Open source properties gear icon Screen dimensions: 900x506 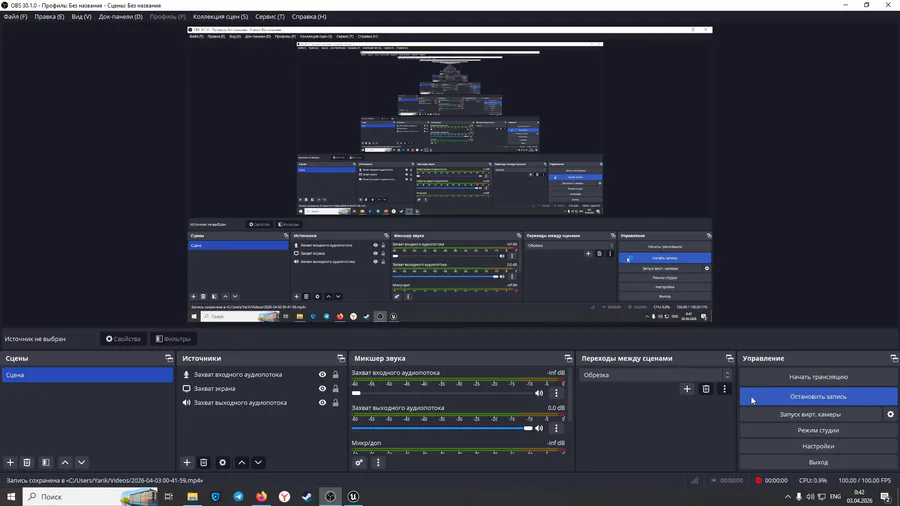point(223,462)
